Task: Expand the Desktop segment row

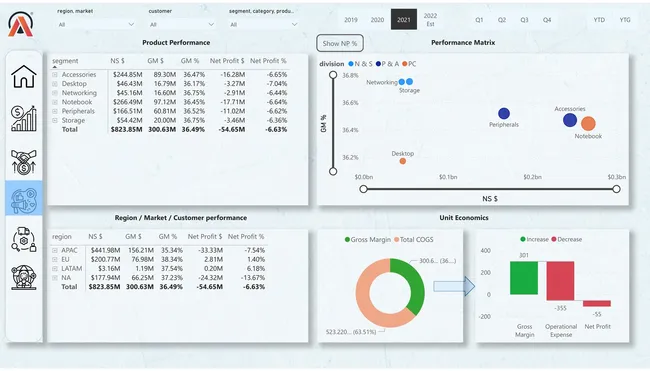Action: [x=55, y=84]
